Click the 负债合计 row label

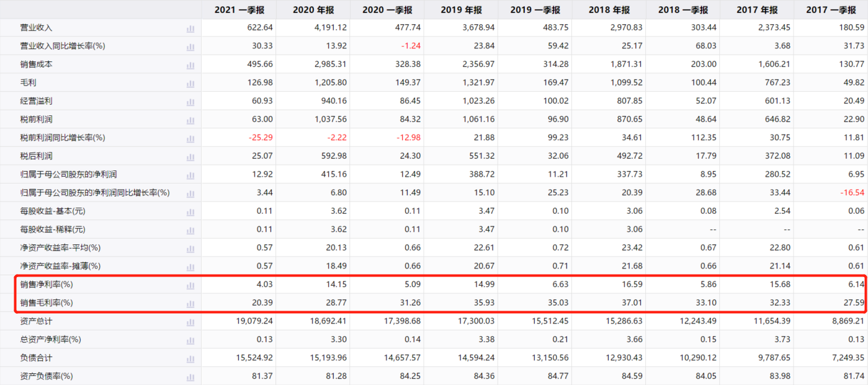(36, 358)
